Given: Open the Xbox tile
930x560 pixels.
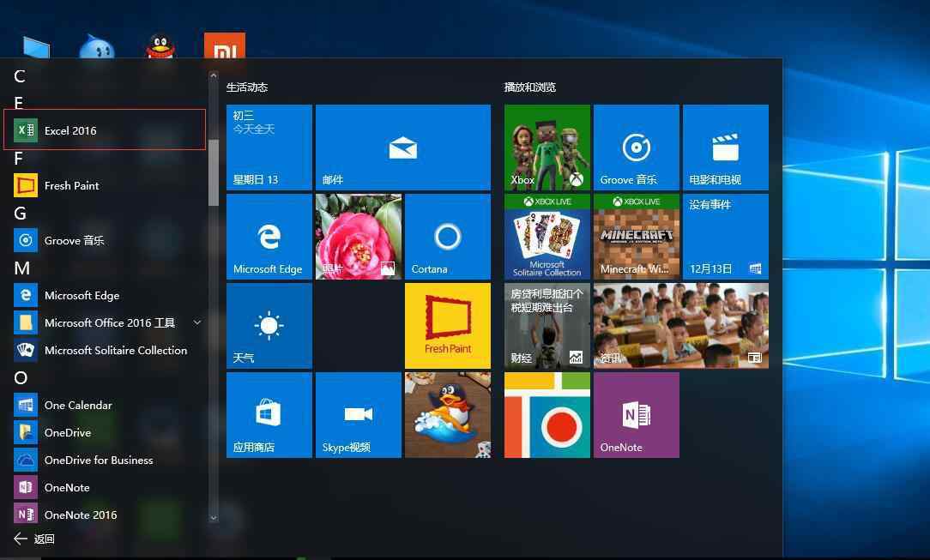Looking at the screenshot, I should click(547, 148).
